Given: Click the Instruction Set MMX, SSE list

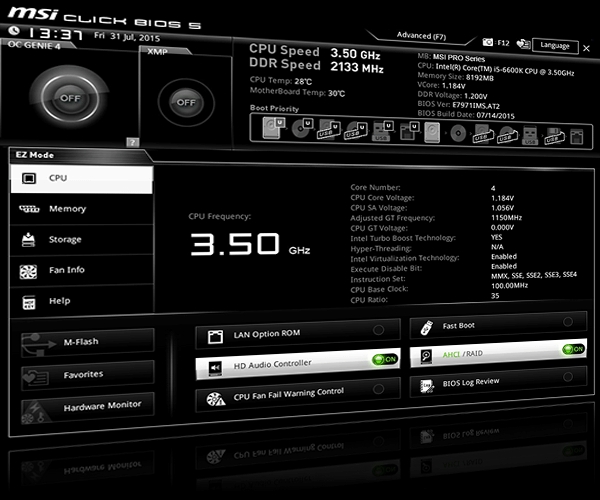Looking at the screenshot, I should click(x=534, y=275).
